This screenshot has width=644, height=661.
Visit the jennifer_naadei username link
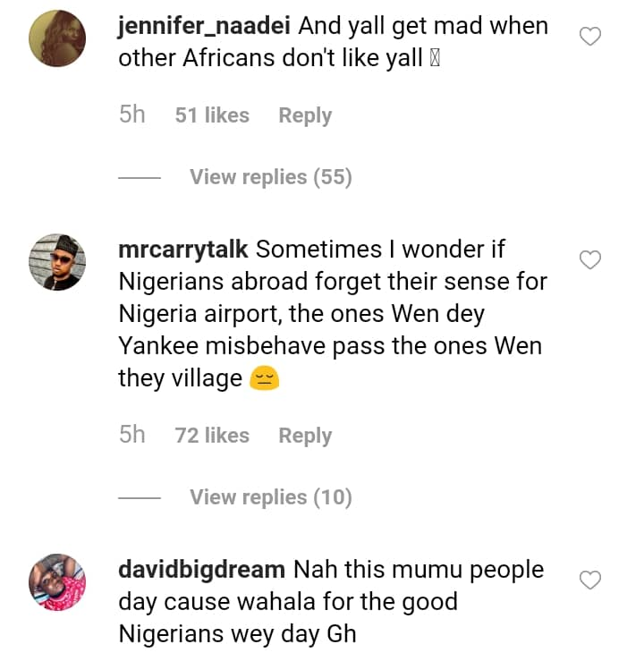205,27
